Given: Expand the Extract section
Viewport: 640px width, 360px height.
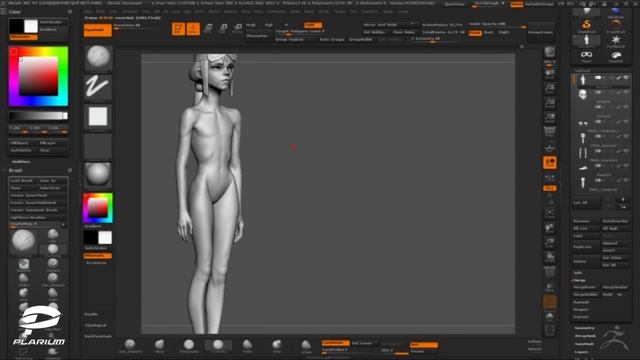Looking at the screenshot, I should tap(581, 317).
